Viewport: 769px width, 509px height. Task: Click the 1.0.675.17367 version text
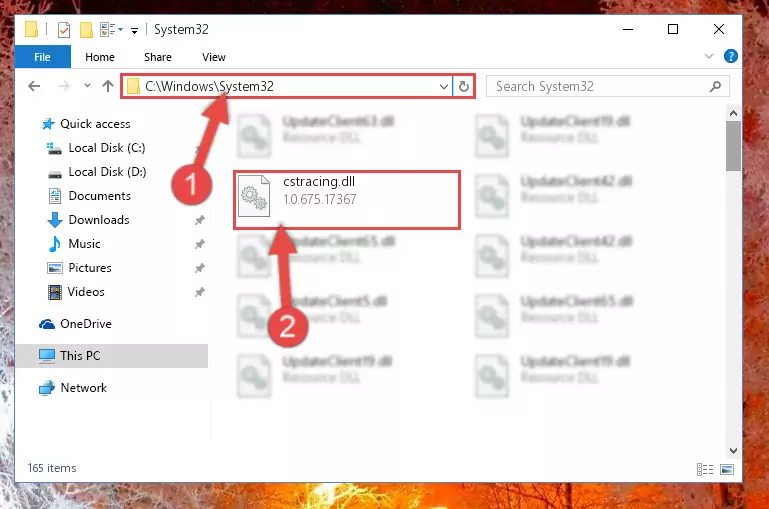tap(320, 200)
